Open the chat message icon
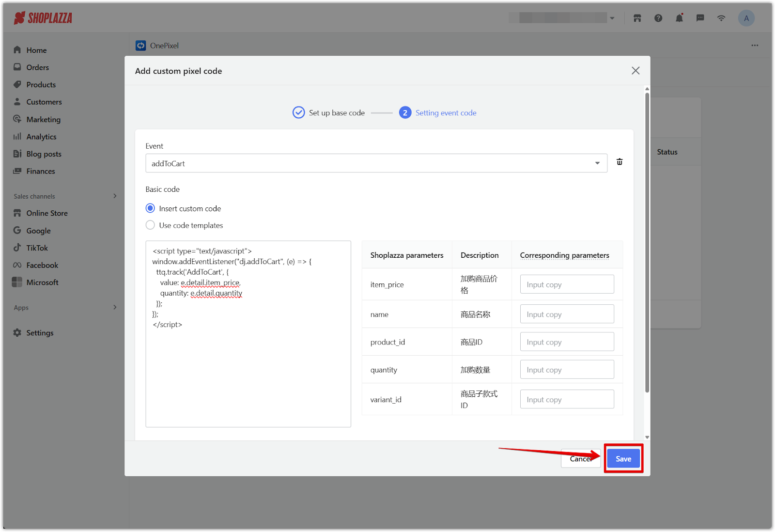This screenshot has height=532, width=775. (700, 18)
